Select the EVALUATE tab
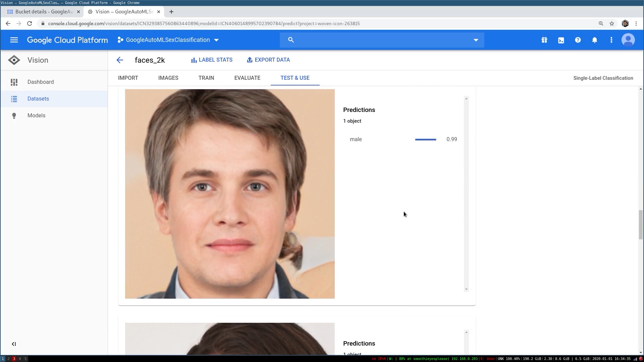644x362 pixels. (x=247, y=78)
